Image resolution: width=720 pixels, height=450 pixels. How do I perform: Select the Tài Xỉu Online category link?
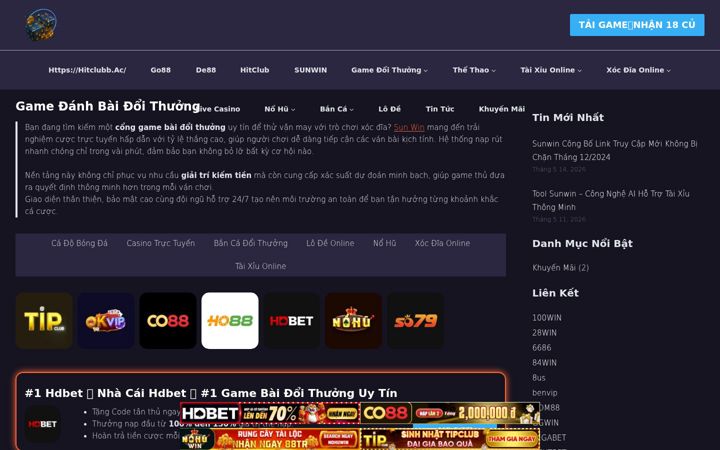261,266
